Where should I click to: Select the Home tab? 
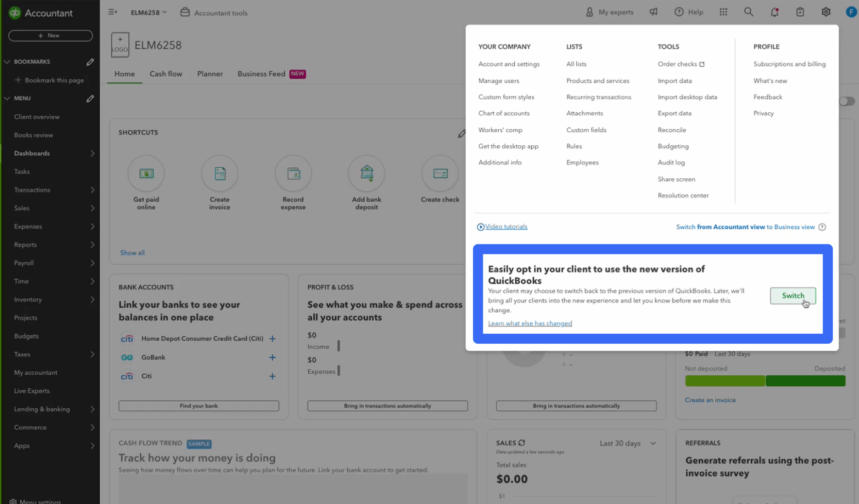124,74
